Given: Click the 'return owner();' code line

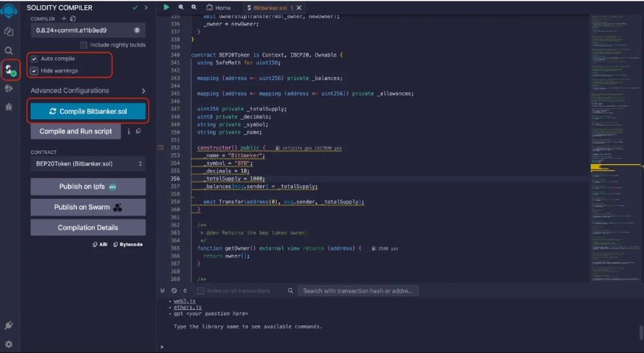Looking at the screenshot, I should tap(226, 256).
